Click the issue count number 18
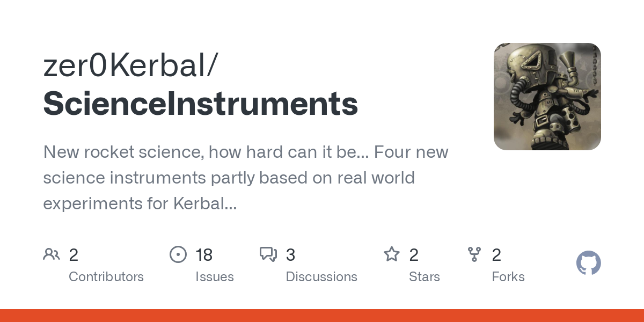644x322 pixels. pyautogui.click(x=204, y=255)
